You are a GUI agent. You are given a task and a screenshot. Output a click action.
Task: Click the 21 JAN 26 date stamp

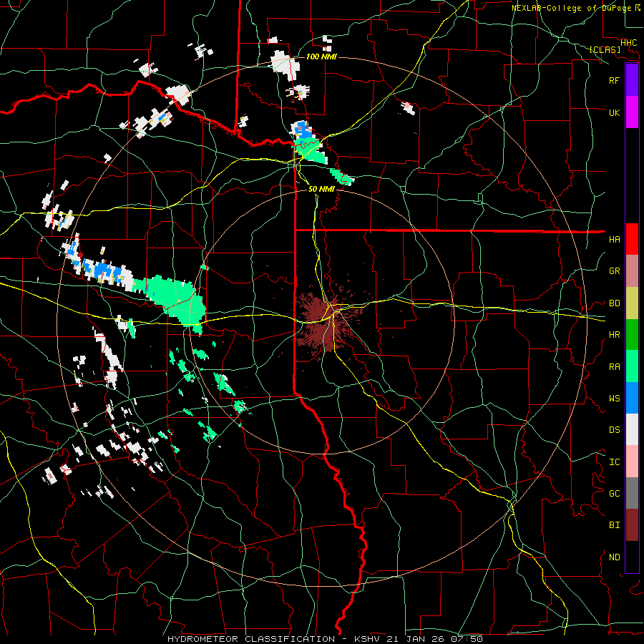coord(415,639)
